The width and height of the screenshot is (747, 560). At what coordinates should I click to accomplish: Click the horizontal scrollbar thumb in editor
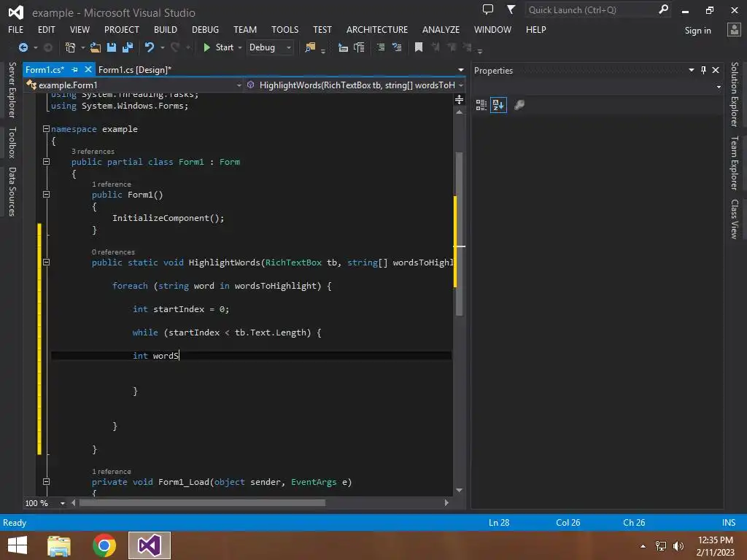click(x=202, y=503)
